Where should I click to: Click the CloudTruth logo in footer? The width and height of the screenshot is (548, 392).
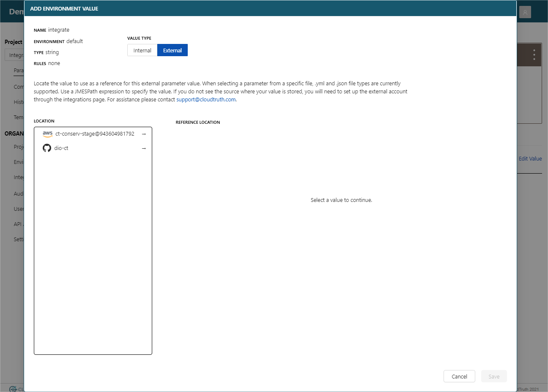coord(14,389)
